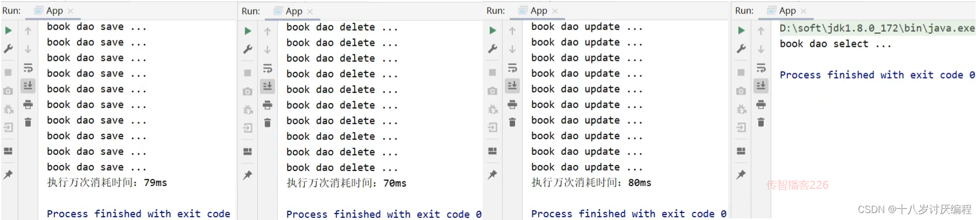Image resolution: width=980 pixels, height=220 pixels.
Task: Click camera dump threads icon in delete panel
Action: click(x=248, y=92)
